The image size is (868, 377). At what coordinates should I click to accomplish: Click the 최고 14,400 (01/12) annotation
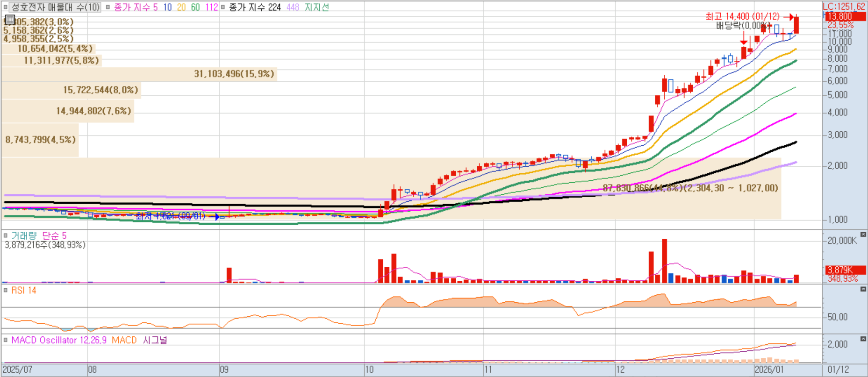click(x=742, y=16)
